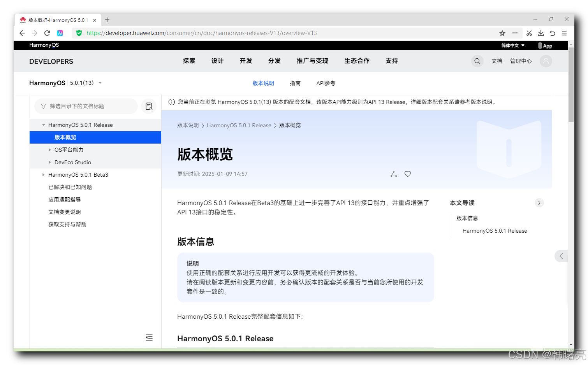
Task: Click the 筛选目录下的文档标题 filter field
Action: 86,106
